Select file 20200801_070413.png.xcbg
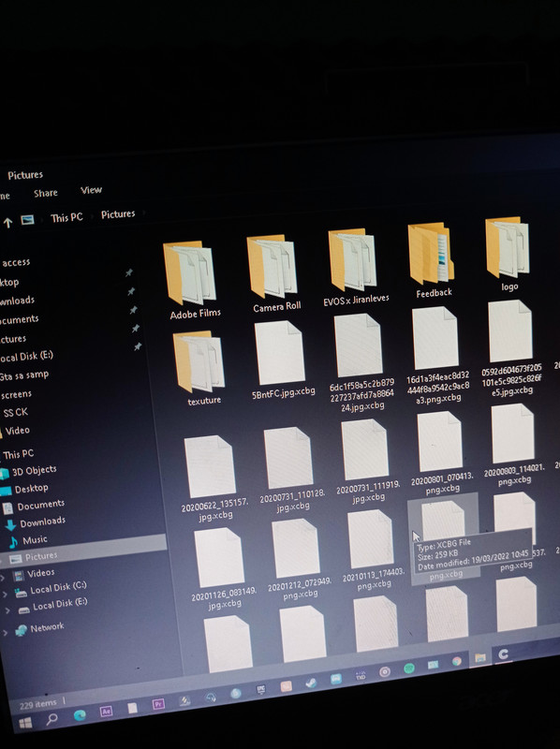The height and width of the screenshot is (749, 560). coord(441,453)
